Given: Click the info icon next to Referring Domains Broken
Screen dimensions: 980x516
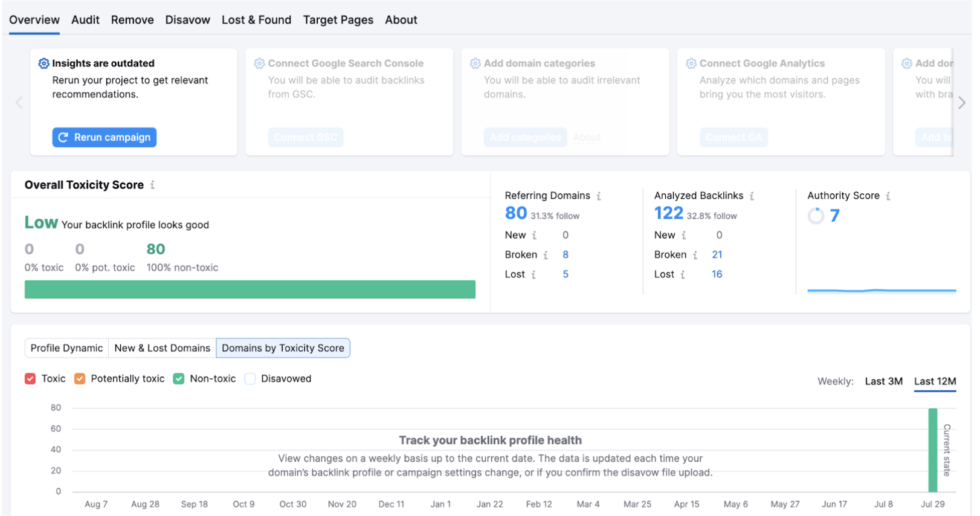Looking at the screenshot, I should pyautogui.click(x=546, y=255).
